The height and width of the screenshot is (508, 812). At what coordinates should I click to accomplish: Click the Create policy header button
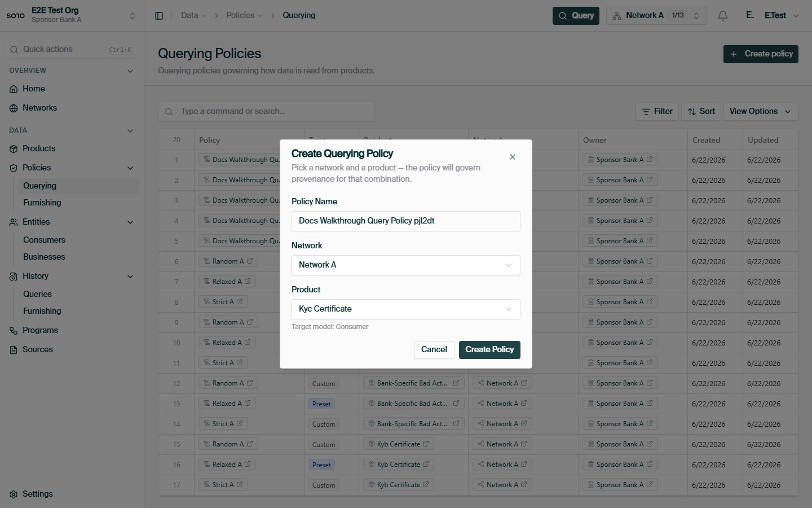click(x=761, y=54)
